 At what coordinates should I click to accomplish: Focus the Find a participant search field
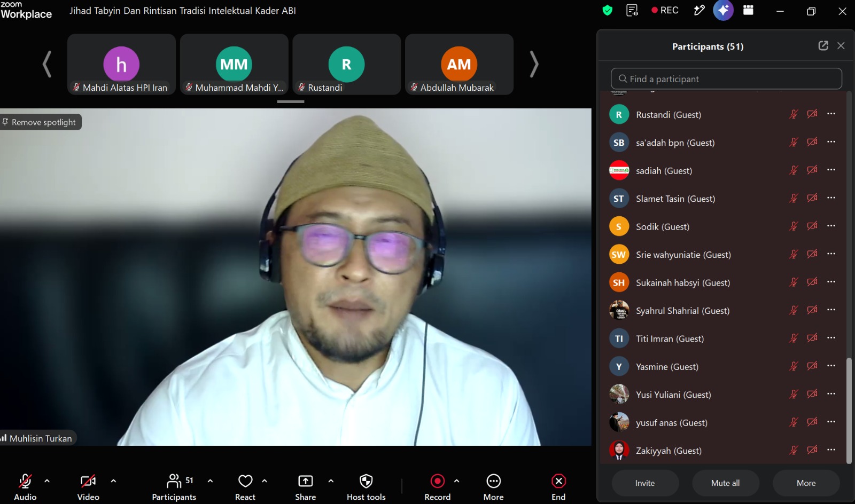coord(726,79)
